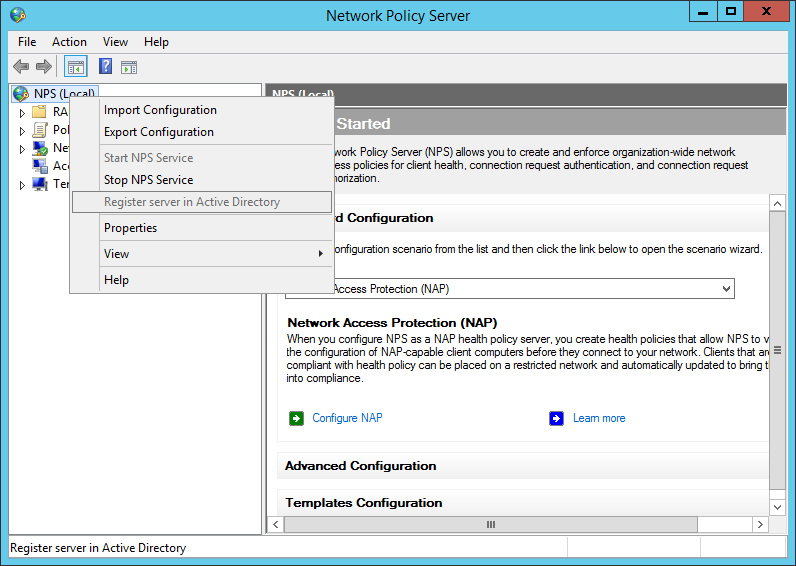
Task: Click the horizontal scrollbar thumb
Action: (x=491, y=524)
